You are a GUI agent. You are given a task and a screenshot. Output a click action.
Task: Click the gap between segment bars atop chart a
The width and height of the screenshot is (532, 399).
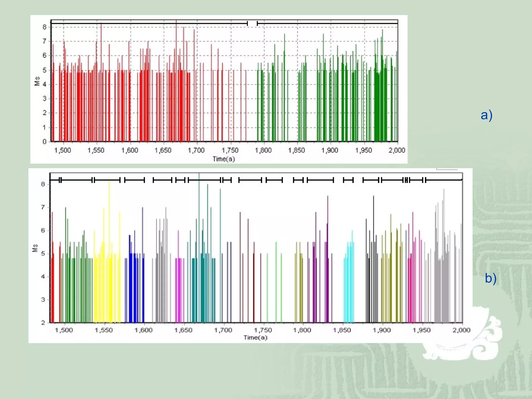252,24
